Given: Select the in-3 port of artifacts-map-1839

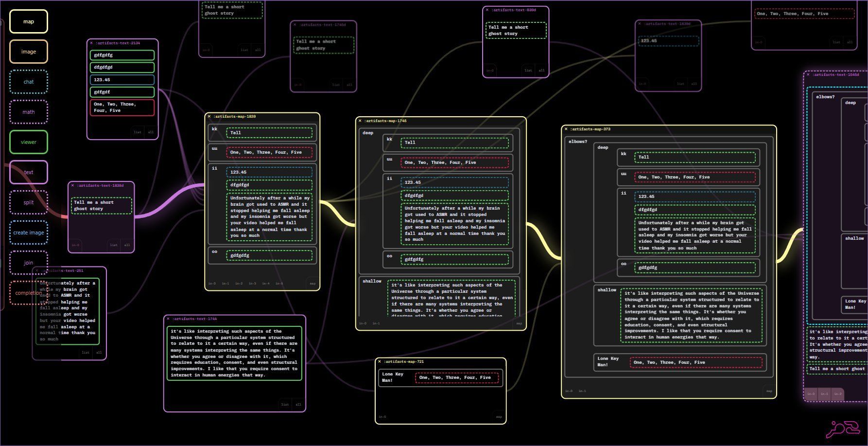Looking at the screenshot, I should pos(252,284).
